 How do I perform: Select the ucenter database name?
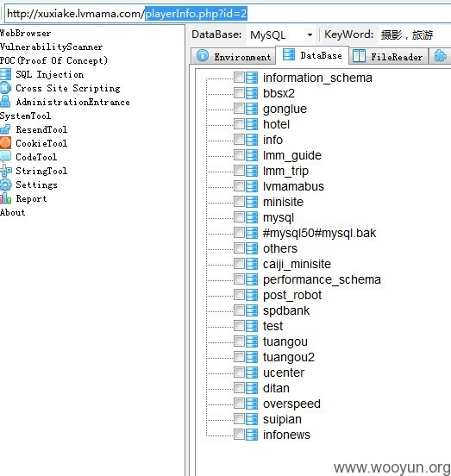284,373
